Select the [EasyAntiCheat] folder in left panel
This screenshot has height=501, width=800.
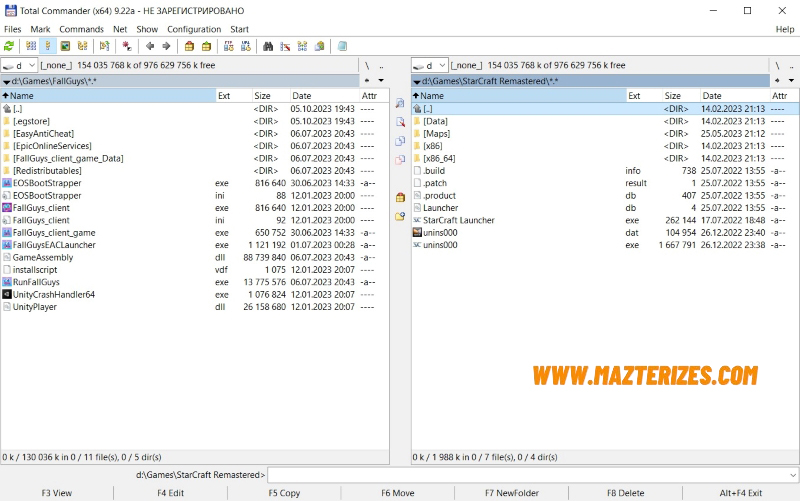[x=194, y=134]
